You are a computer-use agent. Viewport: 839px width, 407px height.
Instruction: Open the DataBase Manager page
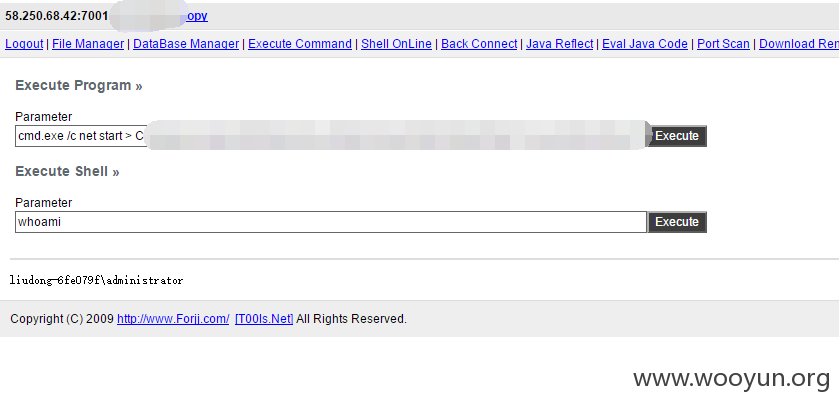click(186, 44)
